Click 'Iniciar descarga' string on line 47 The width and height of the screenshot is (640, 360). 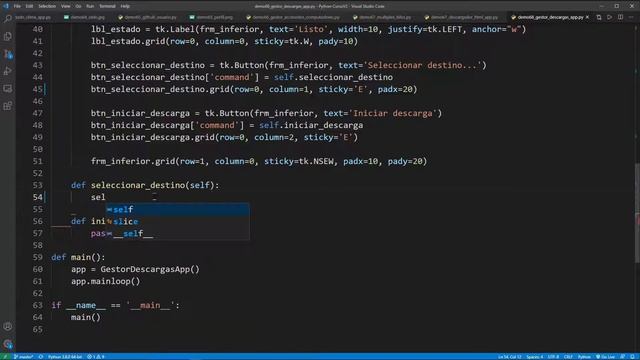393,113
